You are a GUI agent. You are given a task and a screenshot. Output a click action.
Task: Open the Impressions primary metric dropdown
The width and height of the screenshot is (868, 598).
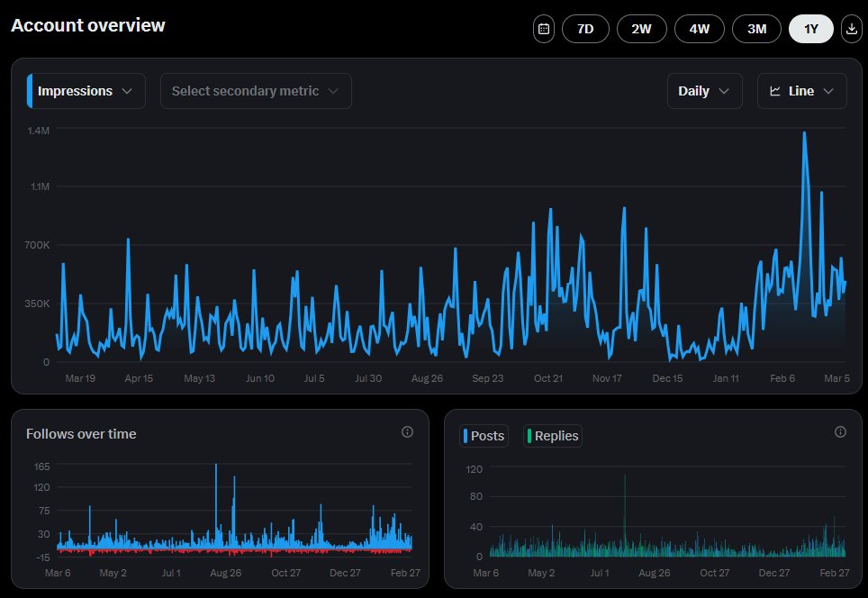pyautogui.click(x=86, y=91)
